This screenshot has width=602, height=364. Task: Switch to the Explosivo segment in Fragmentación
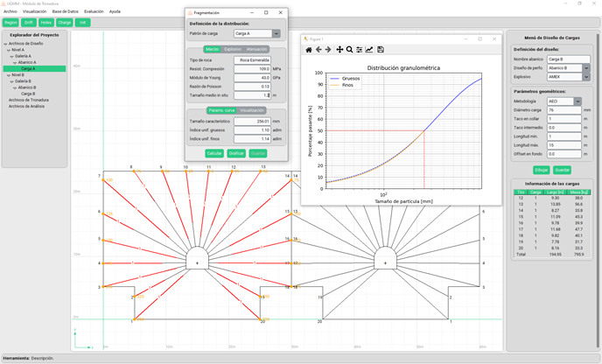click(233, 49)
